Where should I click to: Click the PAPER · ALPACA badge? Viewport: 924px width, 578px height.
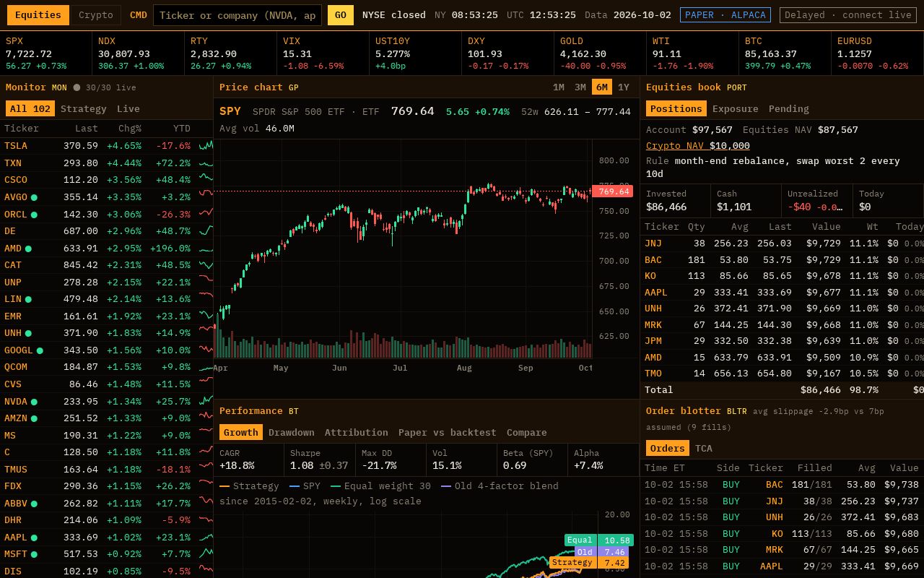tap(725, 15)
